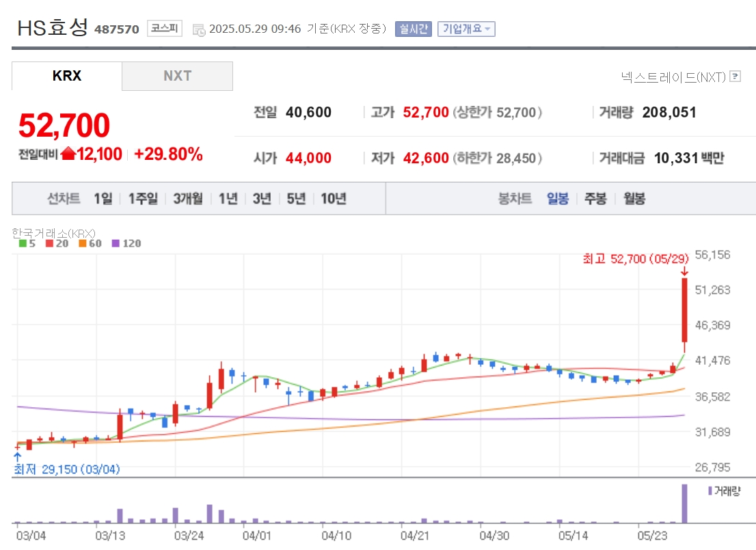Select the 일봉 daily candle chart
Viewport: 756px width, 550px height.
(x=558, y=199)
